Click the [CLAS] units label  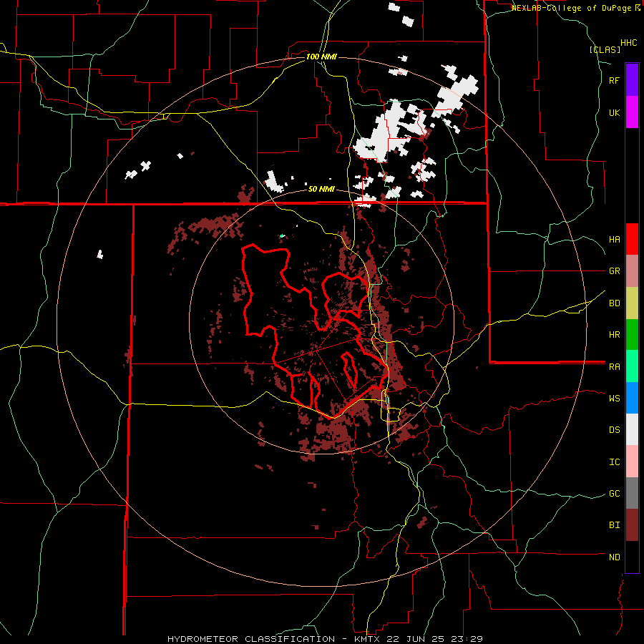coord(605,50)
